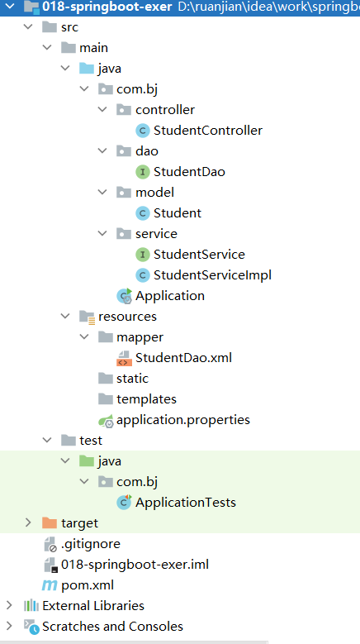Viewport: 360px width, 644px height.
Task: Collapse the resources folder chevron
Action: click(65, 317)
